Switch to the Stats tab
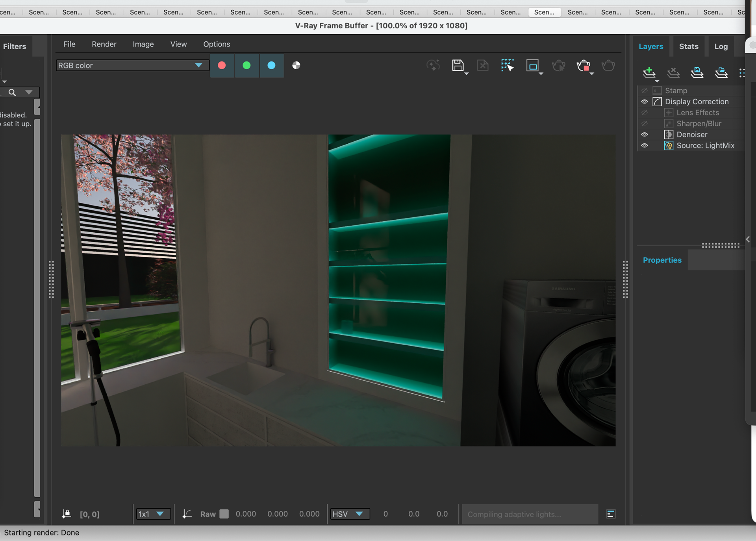This screenshot has width=756, height=541. pyautogui.click(x=688, y=46)
